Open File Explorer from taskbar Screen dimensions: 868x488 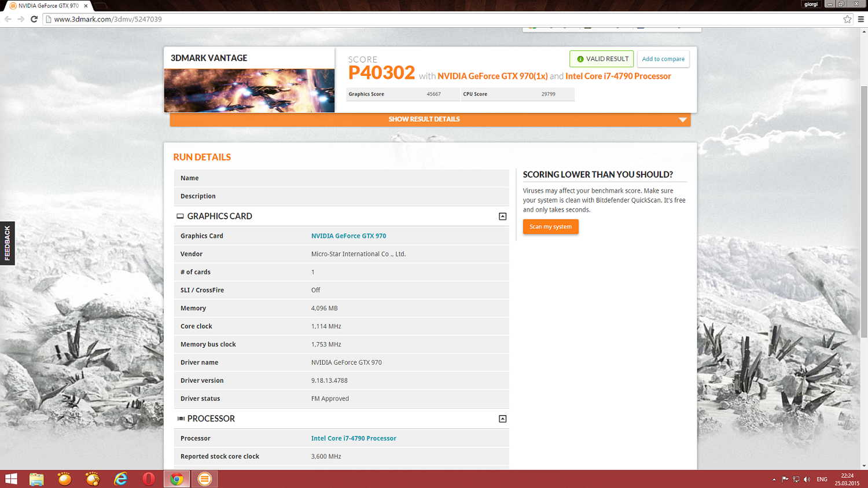pyautogui.click(x=36, y=479)
